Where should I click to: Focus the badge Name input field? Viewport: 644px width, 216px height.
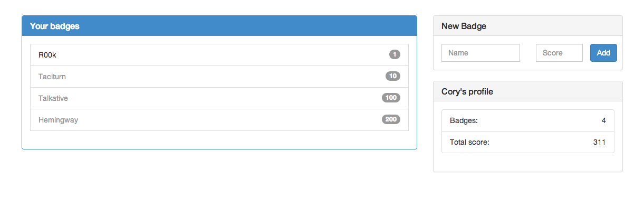480,53
